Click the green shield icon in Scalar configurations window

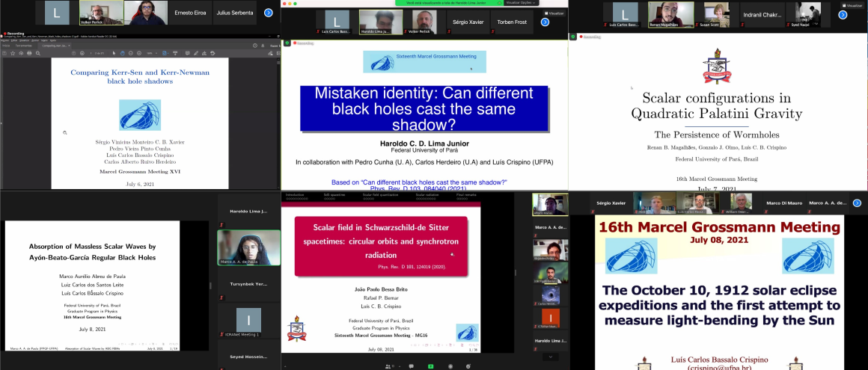[573, 37]
